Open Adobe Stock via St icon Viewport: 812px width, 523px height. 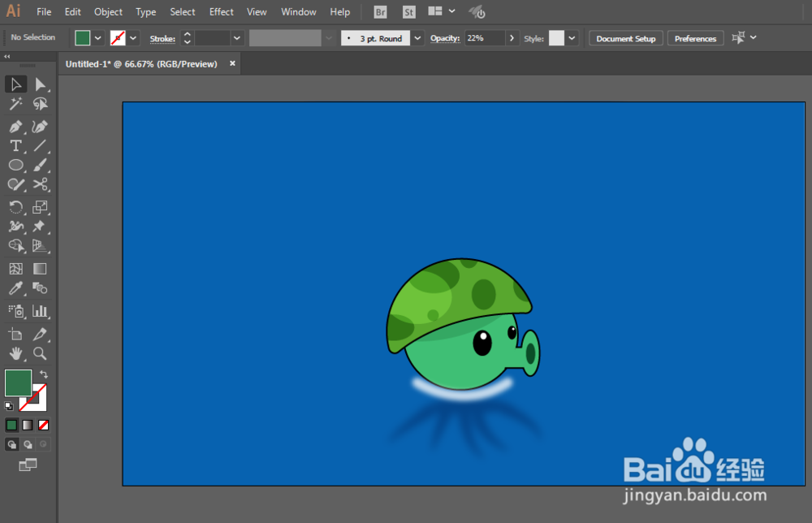pyautogui.click(x=409, y=12)
